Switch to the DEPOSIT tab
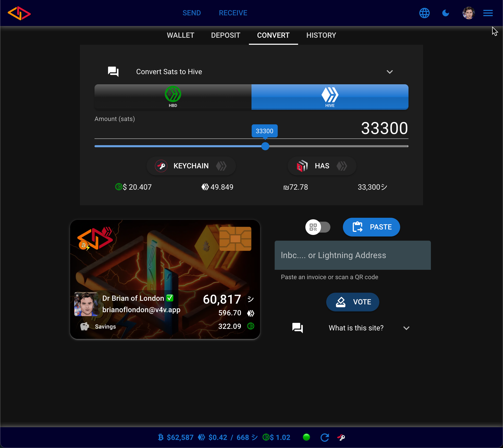 226,35
